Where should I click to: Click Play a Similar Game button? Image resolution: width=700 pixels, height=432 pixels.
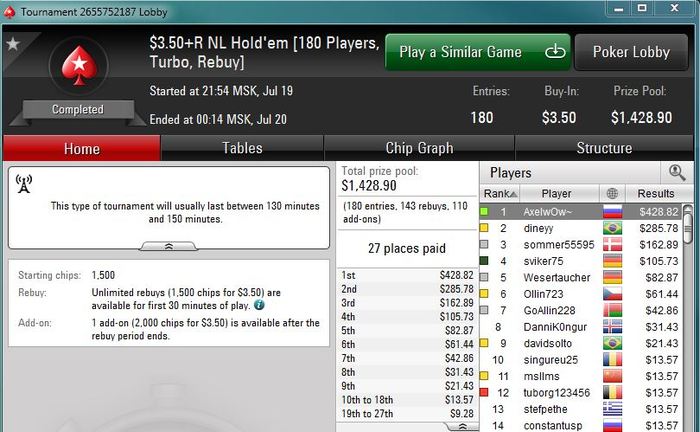[x=478, y=52]
